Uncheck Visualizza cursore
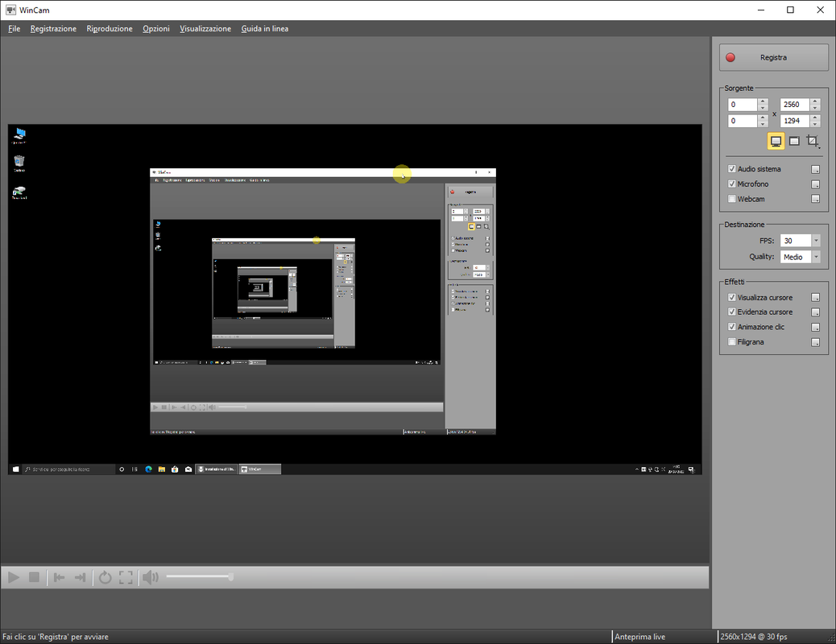 point(732,298)
